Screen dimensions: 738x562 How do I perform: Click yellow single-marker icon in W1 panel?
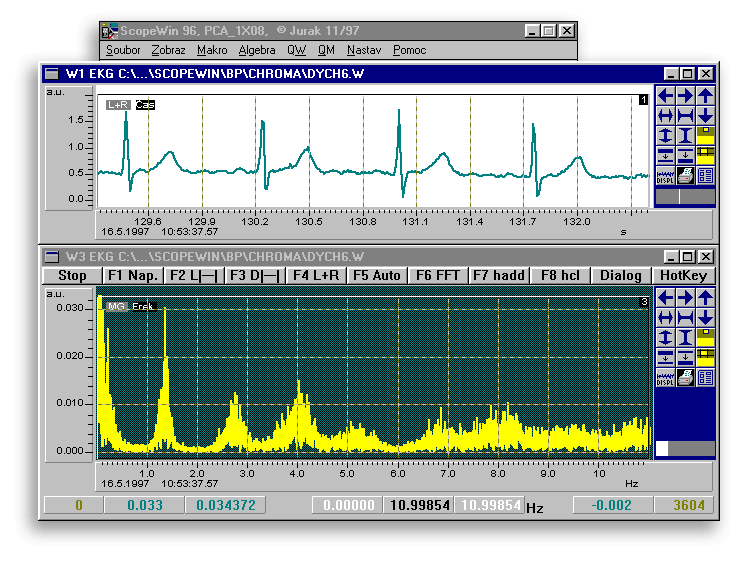point(705,136)
